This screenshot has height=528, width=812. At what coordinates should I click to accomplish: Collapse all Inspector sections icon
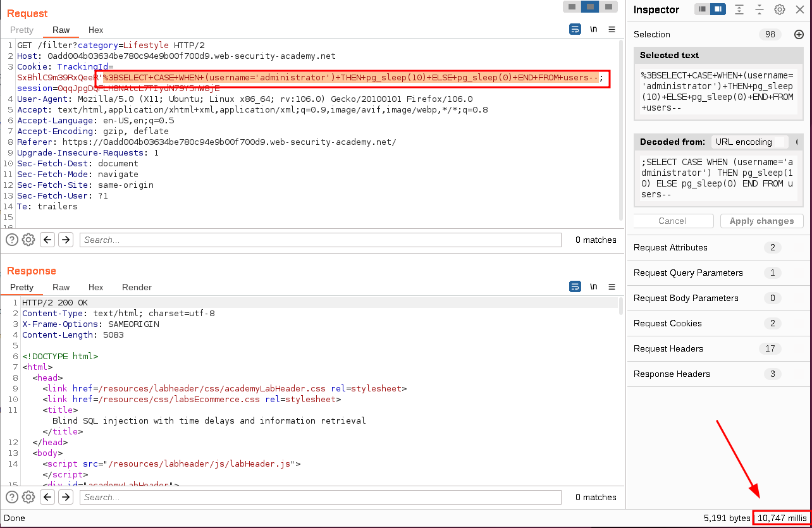coord(760,9)
